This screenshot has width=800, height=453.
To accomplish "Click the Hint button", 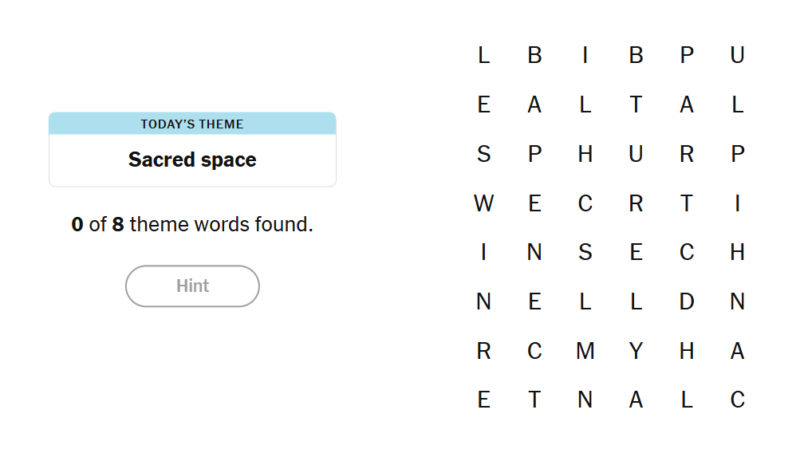I will click(x=192, y=286).
